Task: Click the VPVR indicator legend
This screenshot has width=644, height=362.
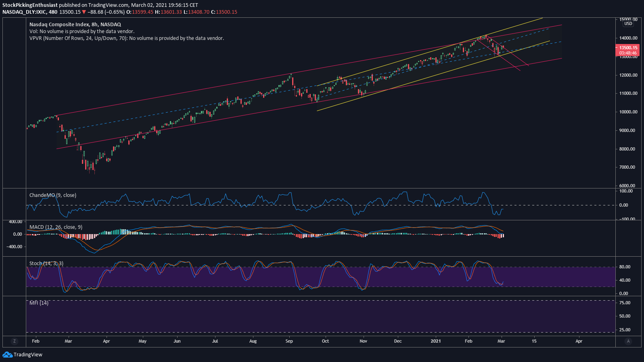Action: click(x=127, y=38)
